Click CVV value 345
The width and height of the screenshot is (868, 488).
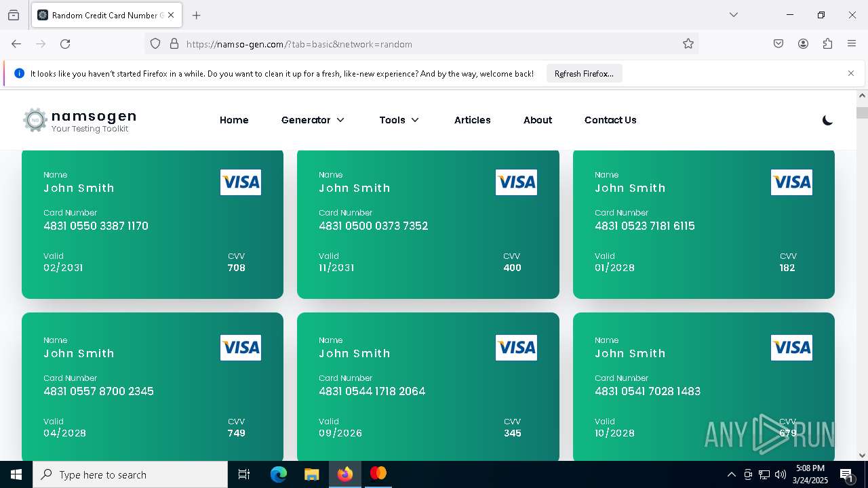tap(513, 433)
